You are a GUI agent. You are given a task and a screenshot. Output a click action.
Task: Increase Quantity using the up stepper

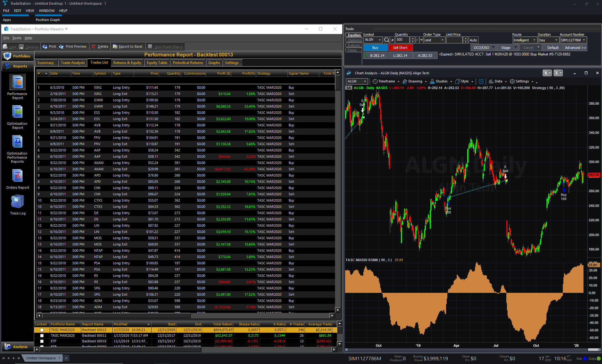click(413, 39)
